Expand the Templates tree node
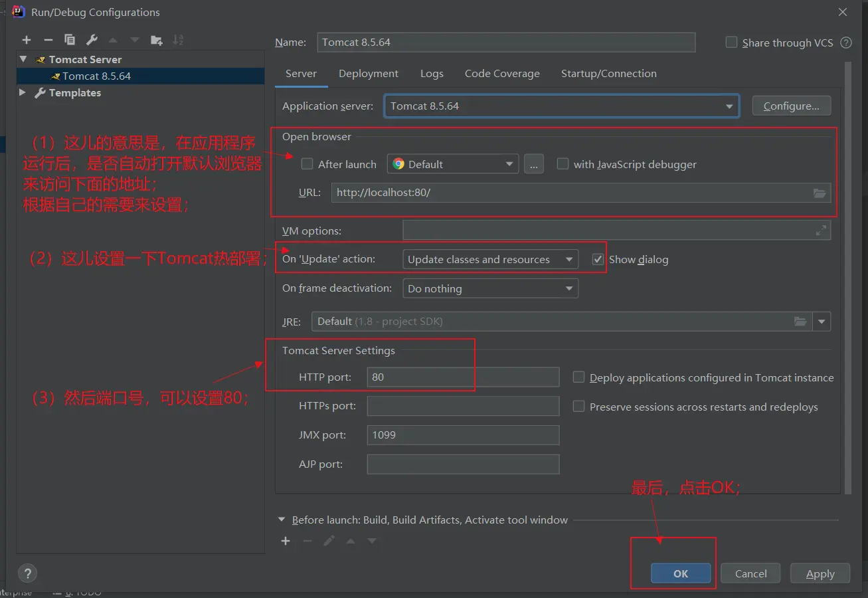Viewport: 868px width, 598px height. click(x=23, y=93)
